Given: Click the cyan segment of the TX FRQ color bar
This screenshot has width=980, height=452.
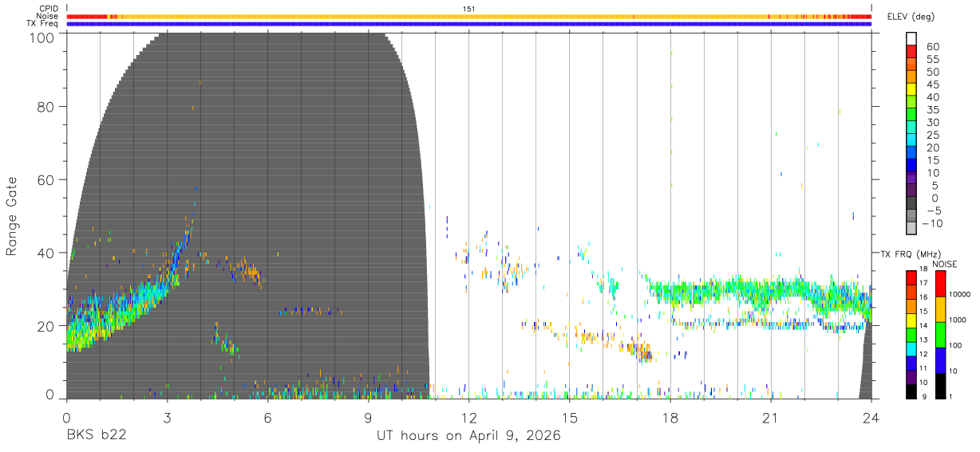Looking at the screenshot, I should (911, 349).
